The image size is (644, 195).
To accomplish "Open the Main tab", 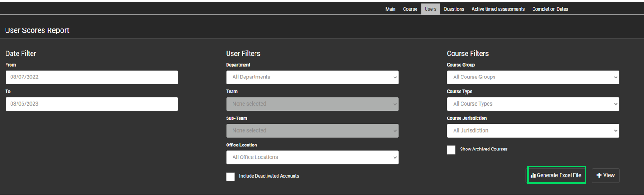I will [x=390, y=9].
